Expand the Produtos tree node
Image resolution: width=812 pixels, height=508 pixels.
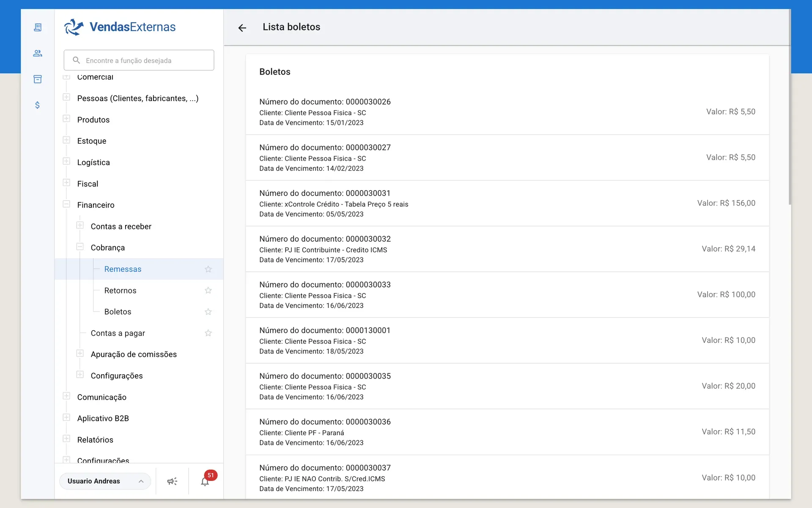click(x=66, y=119)
